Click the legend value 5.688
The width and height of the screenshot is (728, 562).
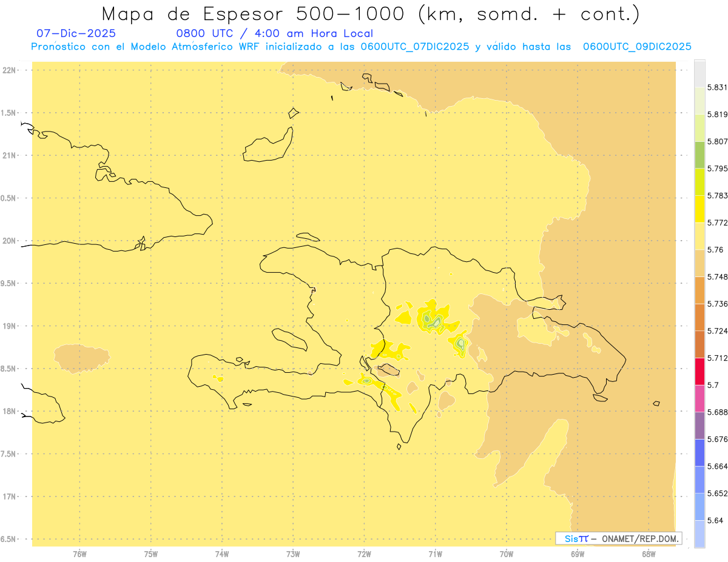tap(718, 412)
